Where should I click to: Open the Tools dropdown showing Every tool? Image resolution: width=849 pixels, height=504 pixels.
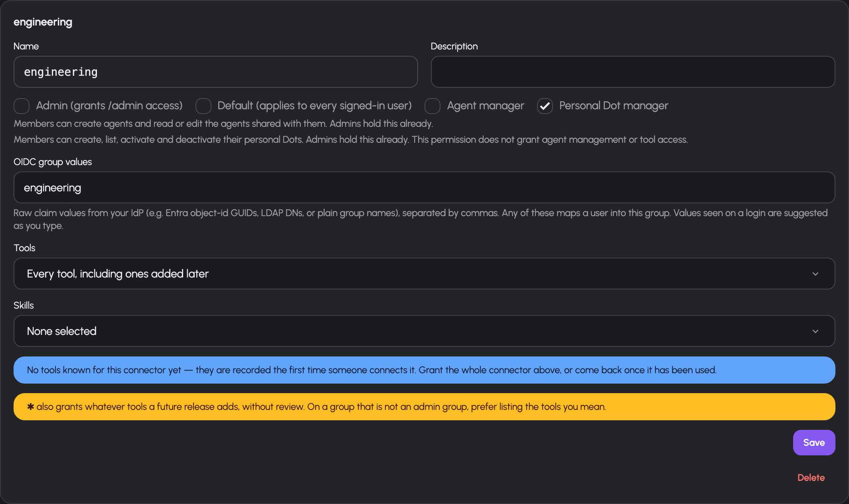point(424,274)
